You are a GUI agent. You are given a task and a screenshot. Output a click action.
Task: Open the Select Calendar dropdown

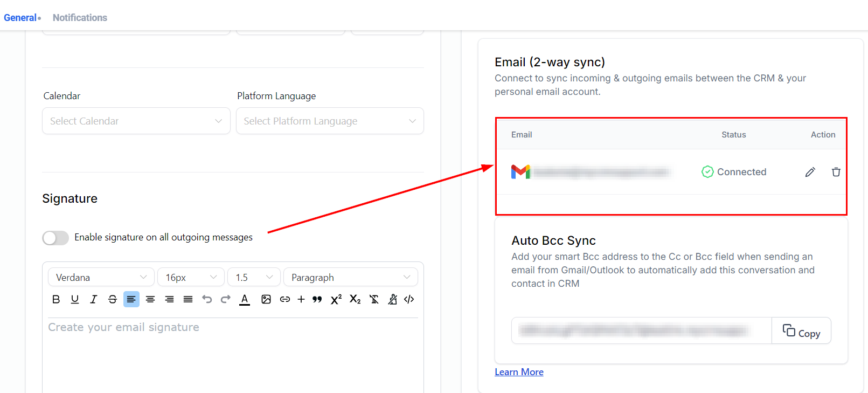tap(136, 121)
